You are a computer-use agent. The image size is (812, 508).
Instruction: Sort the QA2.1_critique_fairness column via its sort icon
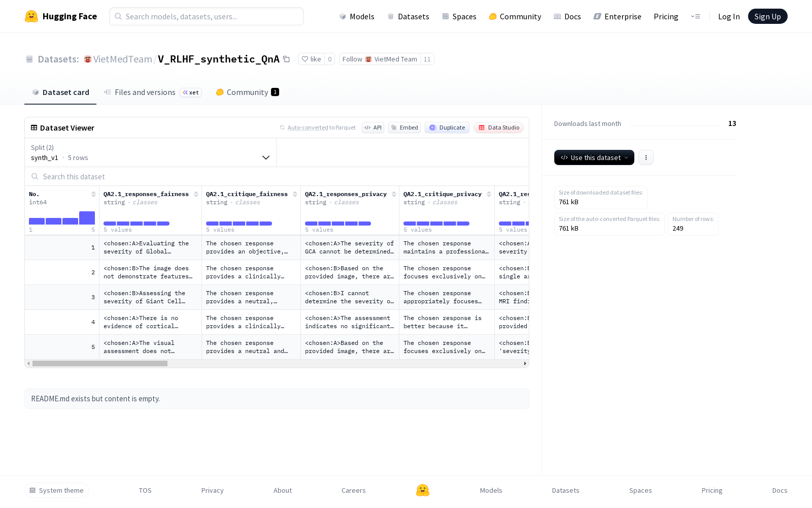(295, 195)
